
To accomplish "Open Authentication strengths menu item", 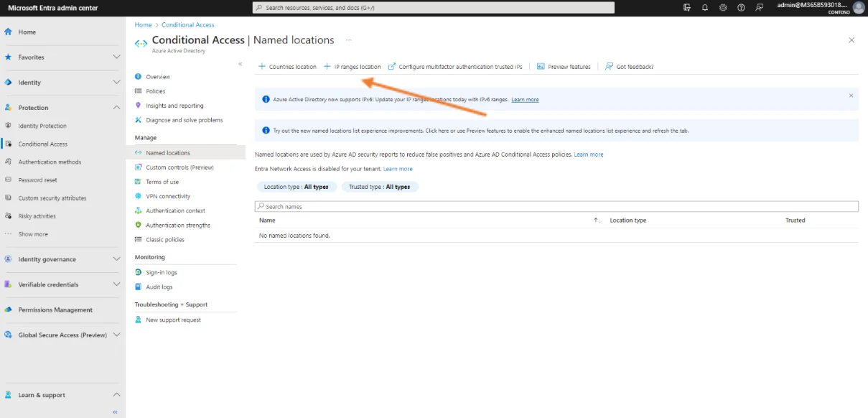I will [178, 225].
